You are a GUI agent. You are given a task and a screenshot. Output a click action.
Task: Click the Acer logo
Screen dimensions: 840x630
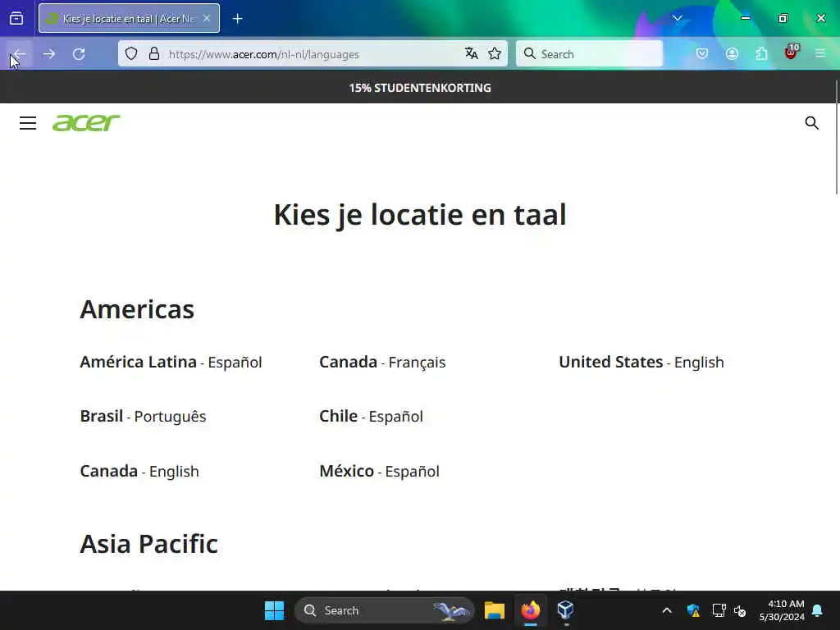point(86,123)
